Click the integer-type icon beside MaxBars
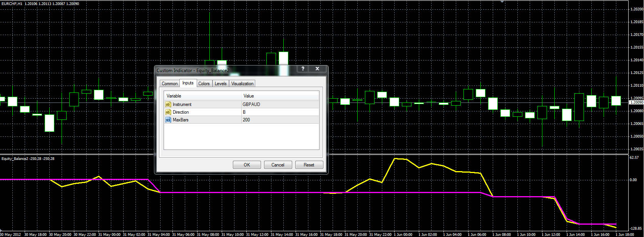This screenshot has height=237, width=644. click(168, 120)
